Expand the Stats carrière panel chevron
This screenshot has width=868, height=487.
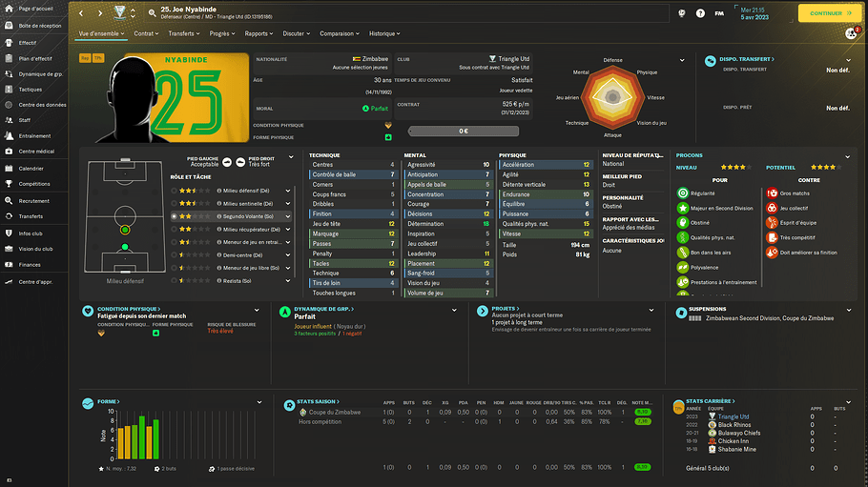coord(848,402)
